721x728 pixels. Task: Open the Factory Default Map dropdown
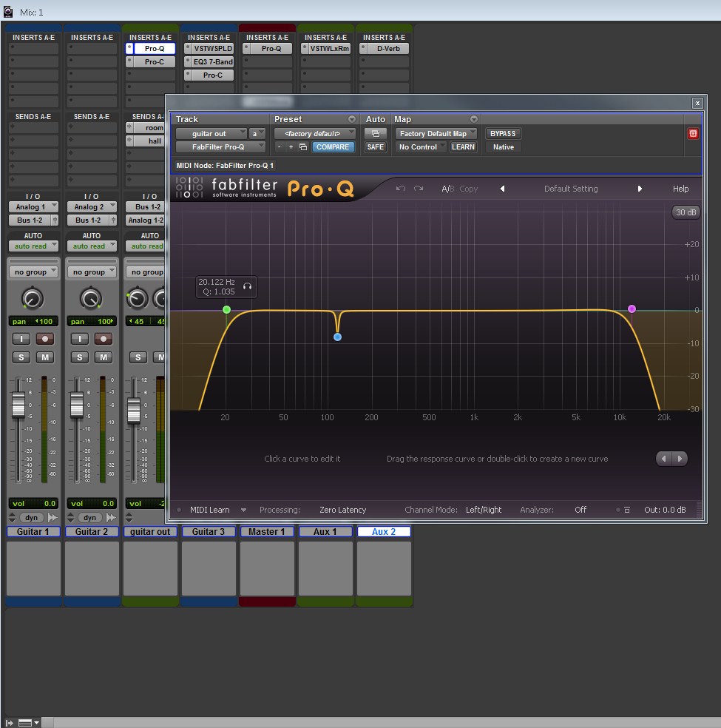coord(436,134)
